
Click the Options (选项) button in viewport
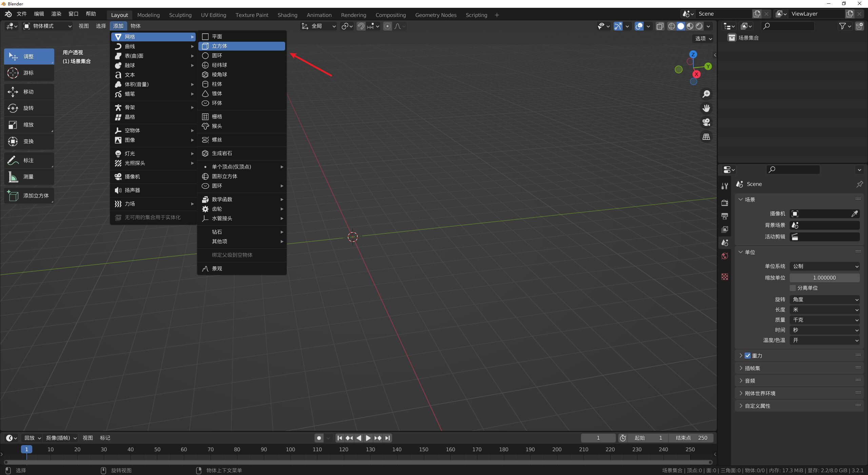pos(703,39)
